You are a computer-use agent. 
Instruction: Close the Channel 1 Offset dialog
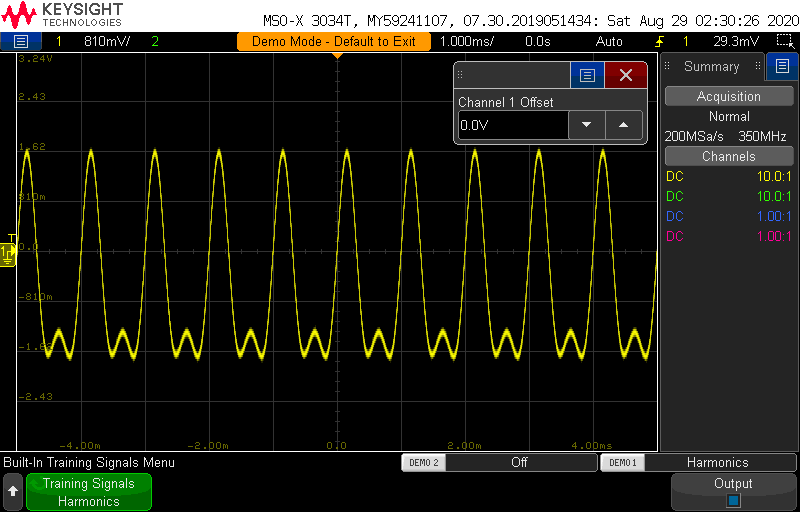tap(626, 76)
